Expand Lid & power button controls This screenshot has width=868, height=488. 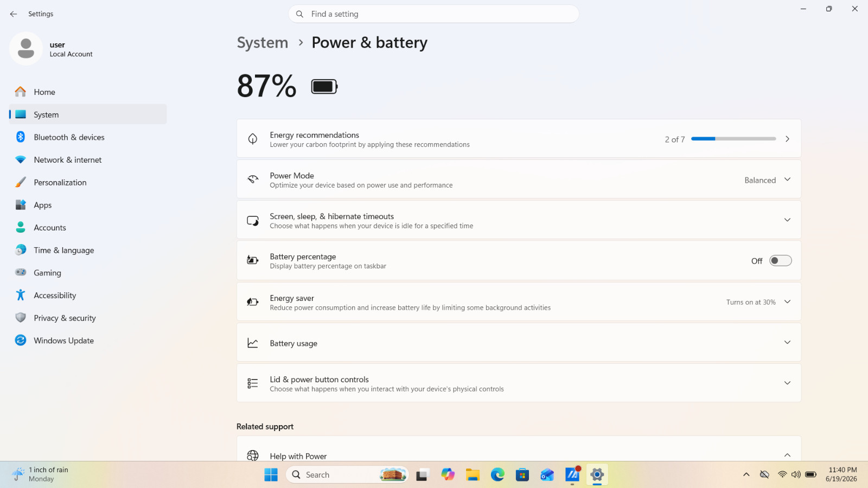pos(787,383)
